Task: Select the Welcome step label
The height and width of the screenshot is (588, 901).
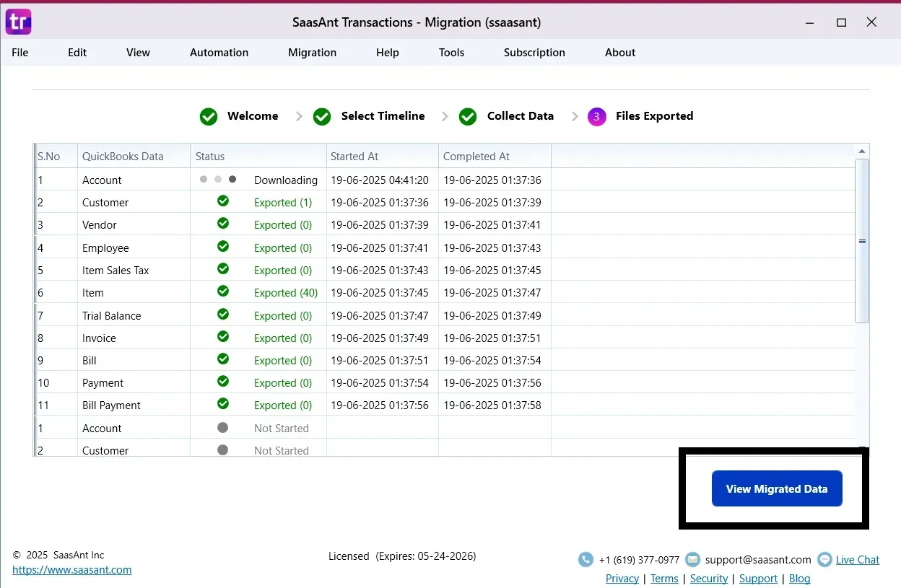Action: [253, 116]
